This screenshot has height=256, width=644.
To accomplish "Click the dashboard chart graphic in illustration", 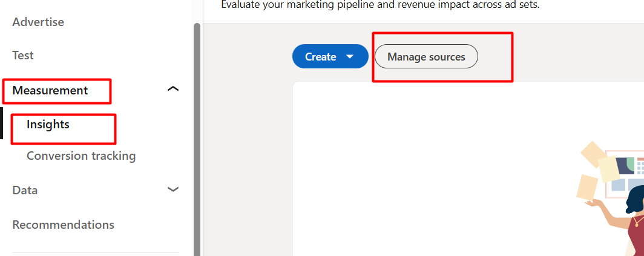I will 626,172.
